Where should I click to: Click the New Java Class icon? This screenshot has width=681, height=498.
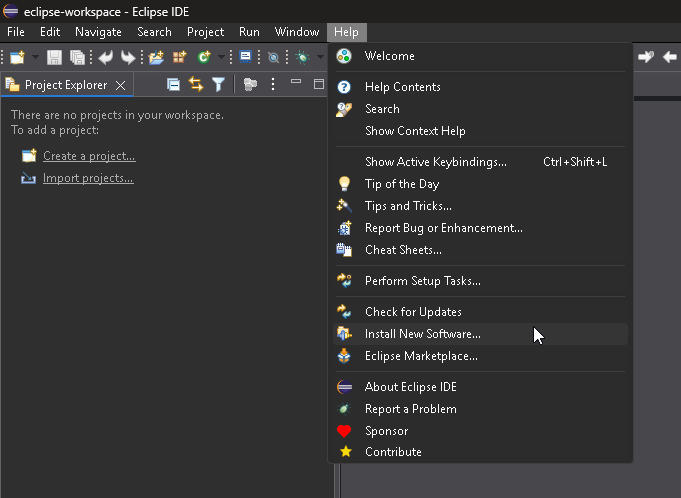point(204,57)
